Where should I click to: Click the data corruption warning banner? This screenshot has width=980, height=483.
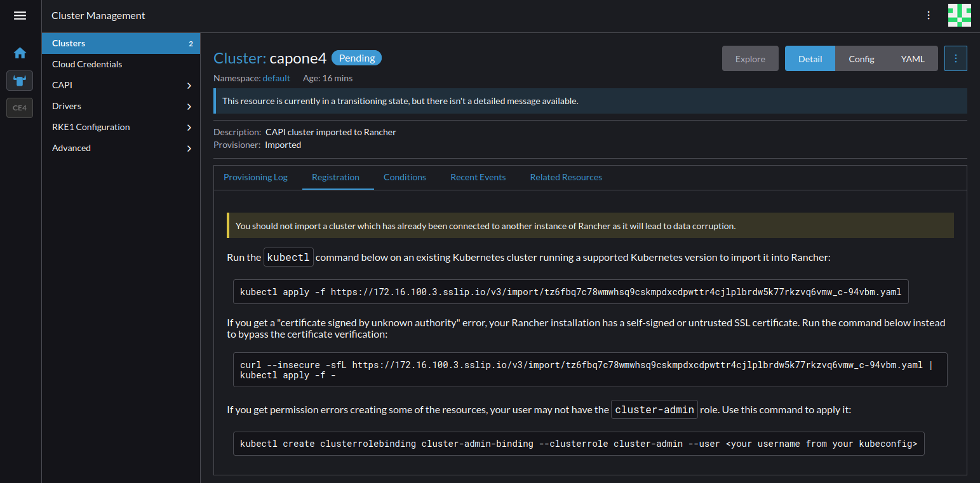pyautogui.click(x=590, y=225)
